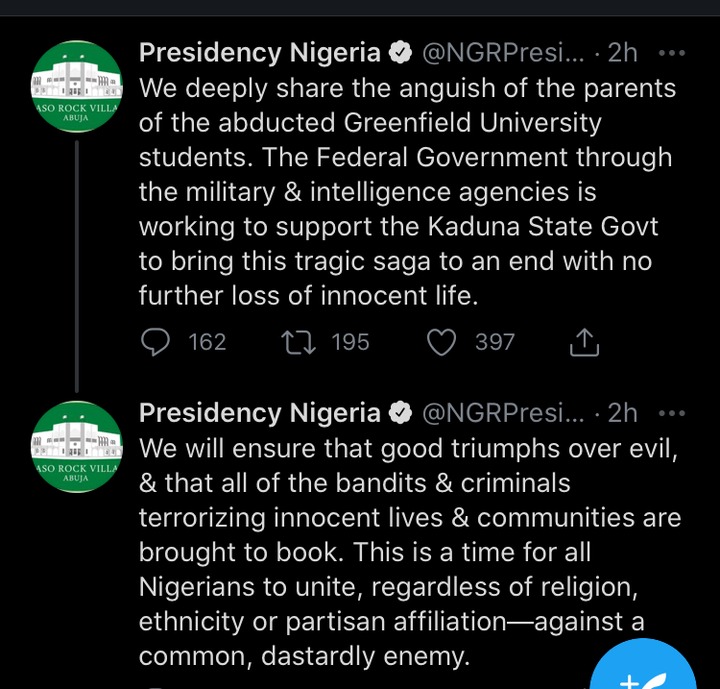Open replies on the Greenfield University tweet

click(x=155, y=342)
